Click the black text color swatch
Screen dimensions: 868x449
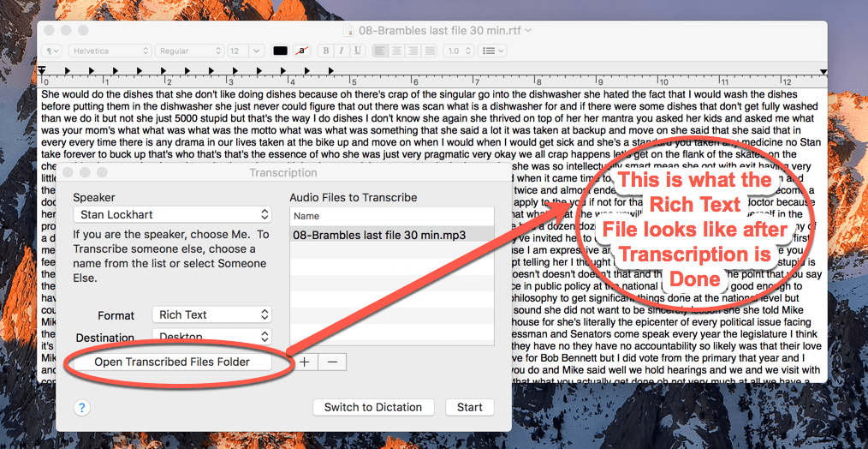click(281, 51)
